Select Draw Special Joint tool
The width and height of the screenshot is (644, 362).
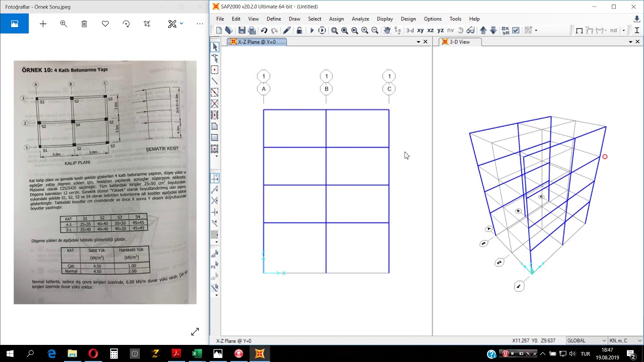coord(215,70)
